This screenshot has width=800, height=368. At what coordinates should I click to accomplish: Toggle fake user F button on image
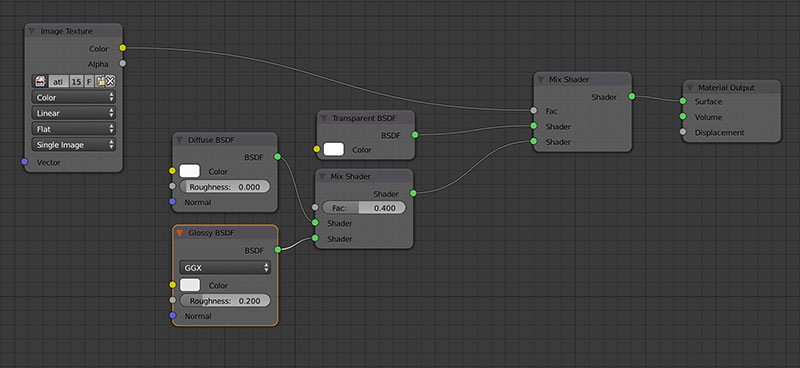89,81
